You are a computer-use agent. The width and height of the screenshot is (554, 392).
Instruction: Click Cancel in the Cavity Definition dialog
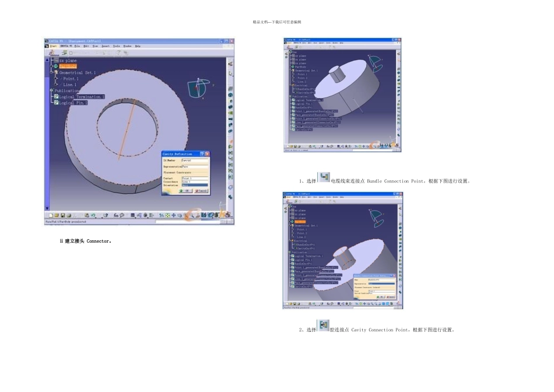click(201, 191)
